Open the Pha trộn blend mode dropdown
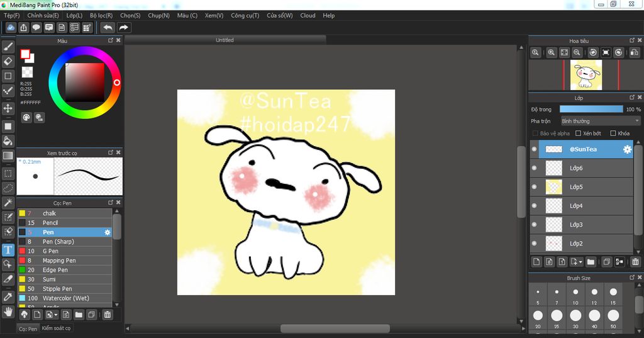 click(601, 121)
